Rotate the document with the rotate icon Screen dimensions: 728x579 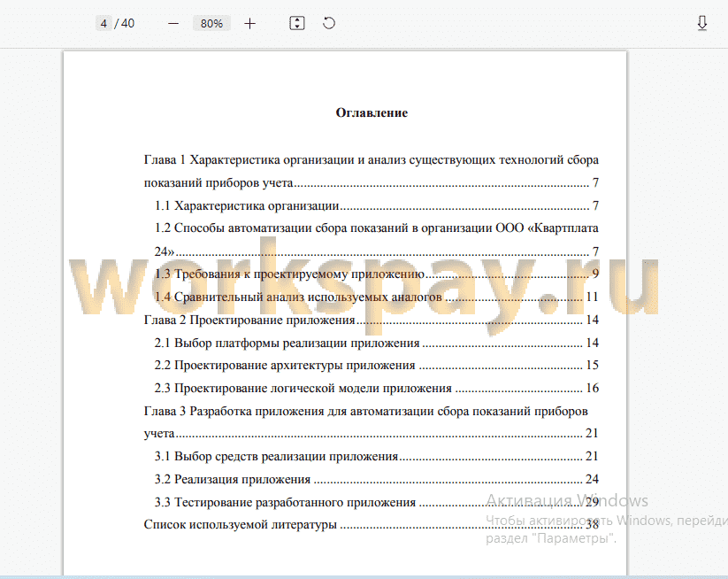coord(329,23)
